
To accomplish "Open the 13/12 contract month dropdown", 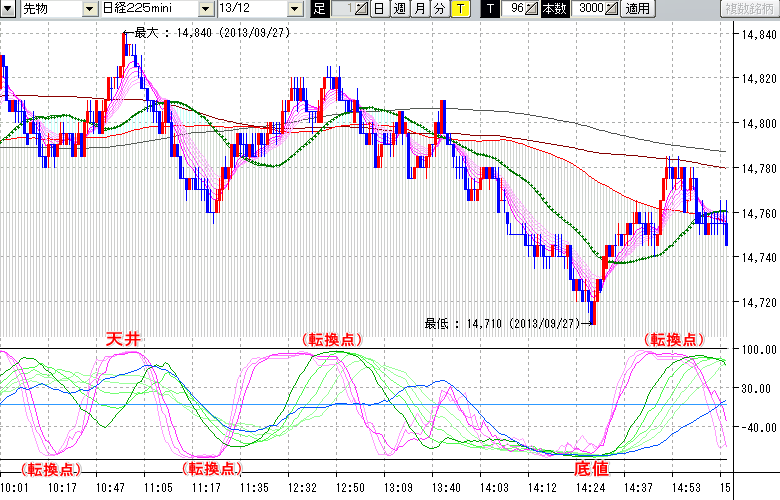I will 294,9.
